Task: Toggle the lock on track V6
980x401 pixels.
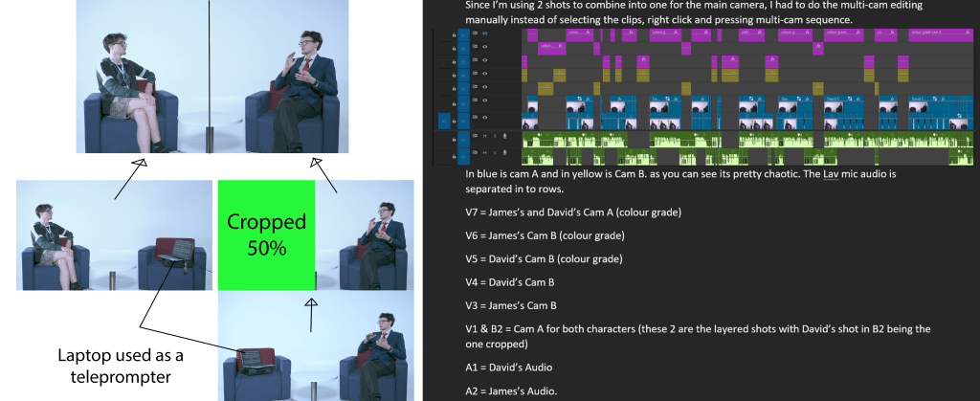Action: (x=454, y=49)
